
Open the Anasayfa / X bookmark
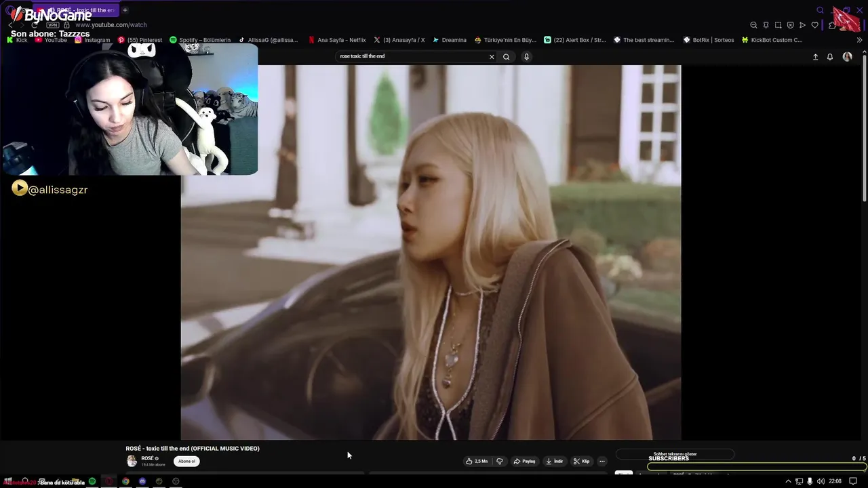tap(399, 40)
